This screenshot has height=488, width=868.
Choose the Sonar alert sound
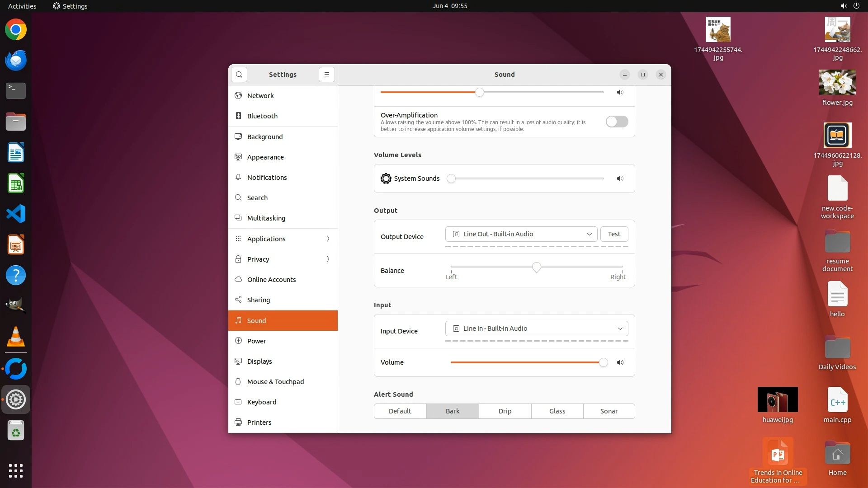pos(609,411)
